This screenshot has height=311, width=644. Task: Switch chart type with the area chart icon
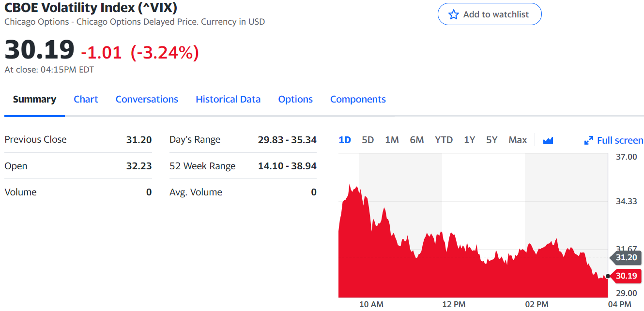tap(548, 140)
